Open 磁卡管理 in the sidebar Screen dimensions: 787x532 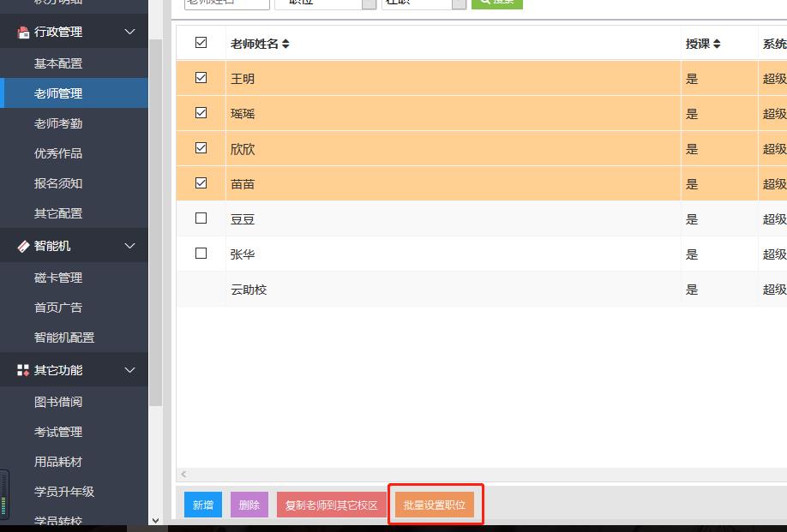point(58,278)
